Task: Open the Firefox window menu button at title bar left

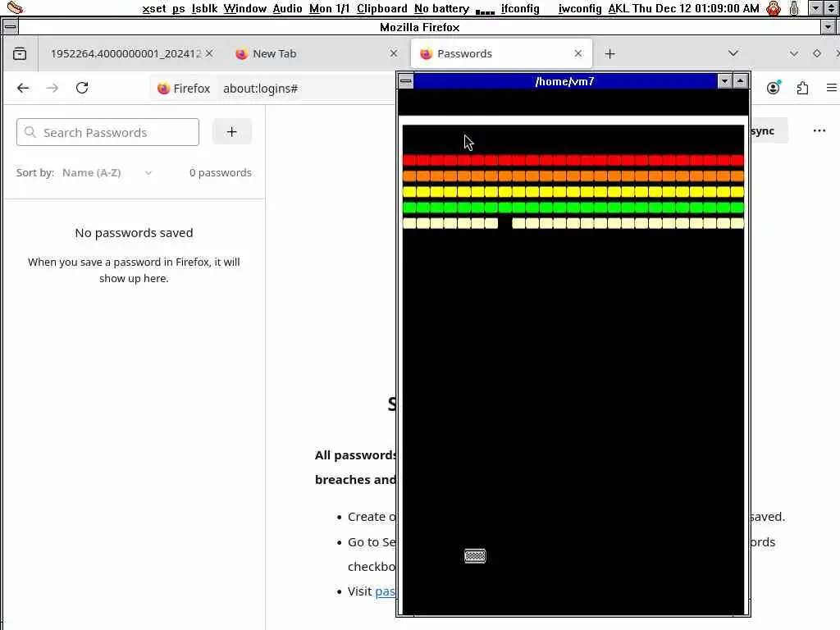Action: click(x=10, y=27)
